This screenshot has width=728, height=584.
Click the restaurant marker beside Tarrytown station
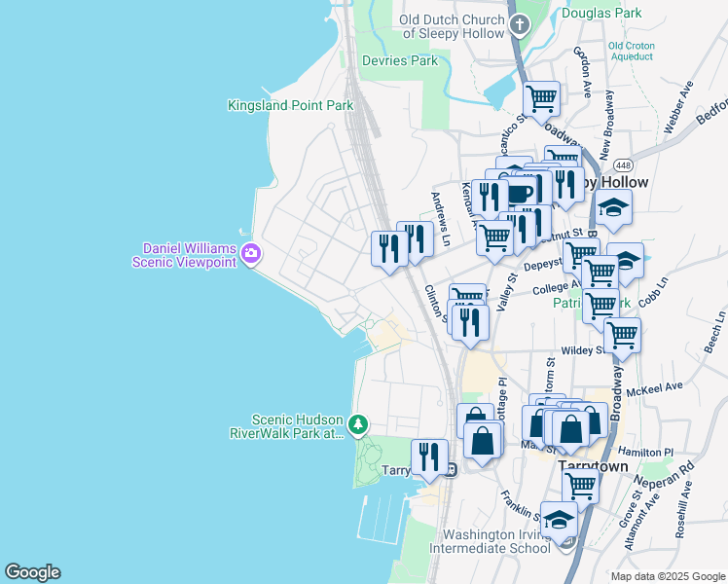tap(428, 456)
